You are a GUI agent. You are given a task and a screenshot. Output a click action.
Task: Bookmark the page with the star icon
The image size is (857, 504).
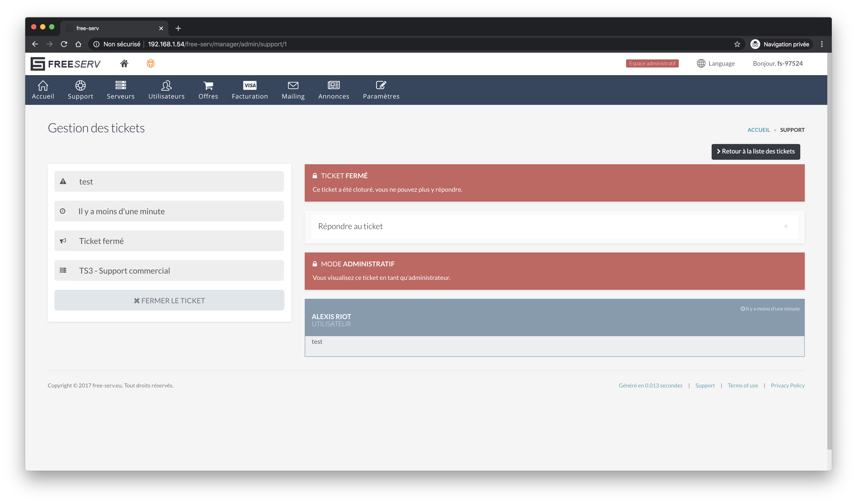tap(737, 44)
